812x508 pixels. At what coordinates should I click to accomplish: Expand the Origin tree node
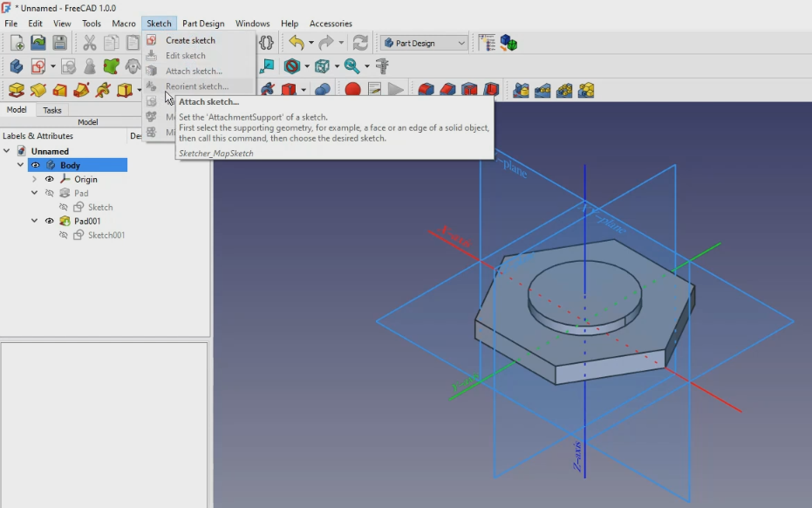click(x=33, y=179)
